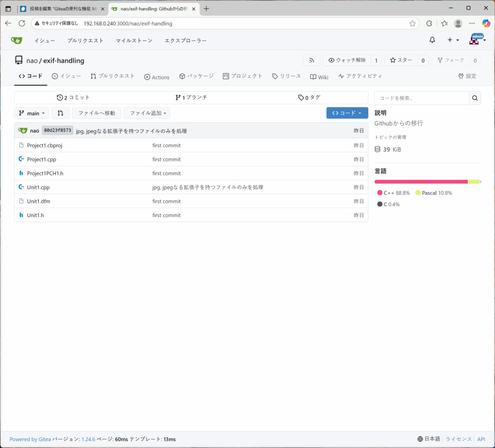Viewport: 495px width, 448px height.
Task: Open the commit 80d23f8573 link
Action: 58,131
